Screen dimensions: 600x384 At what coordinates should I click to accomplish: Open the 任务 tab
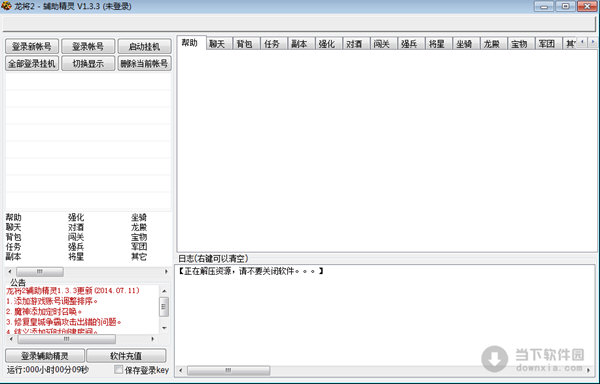tap(273, 44)
